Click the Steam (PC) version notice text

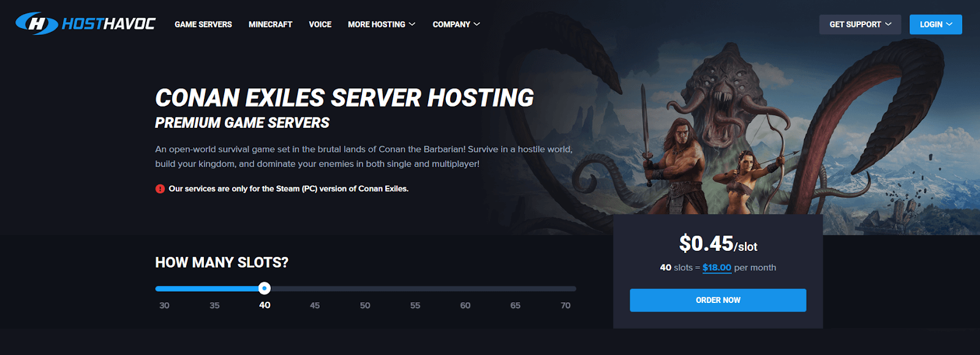pos(288,189)
